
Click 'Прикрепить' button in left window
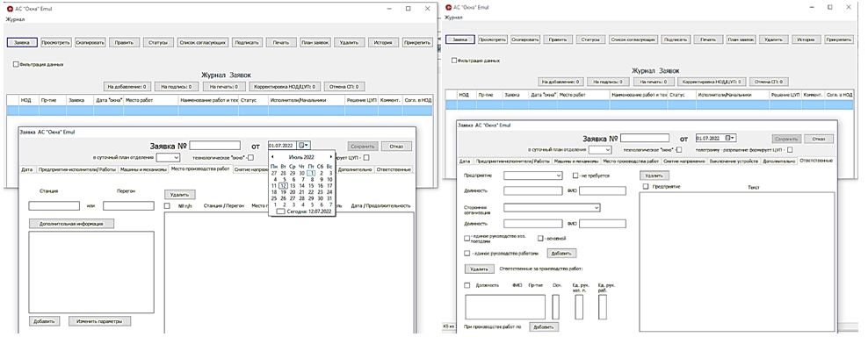(x=418, y=43)
